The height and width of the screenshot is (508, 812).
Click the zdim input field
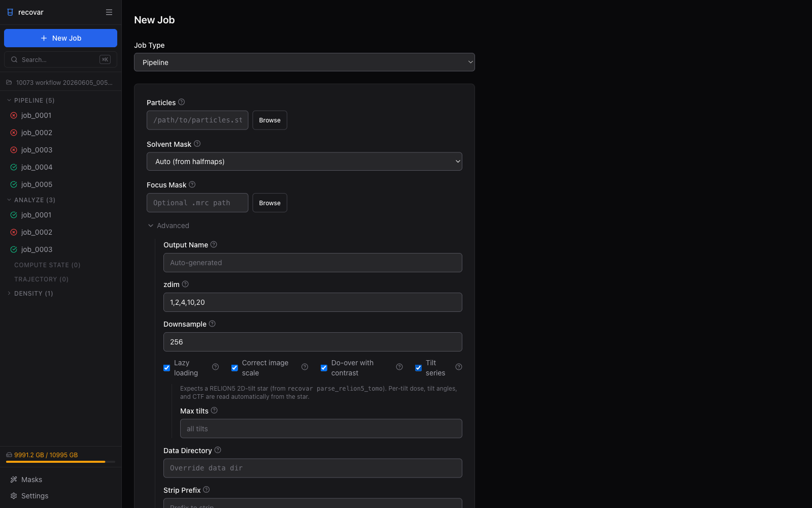tap(313, 302)
